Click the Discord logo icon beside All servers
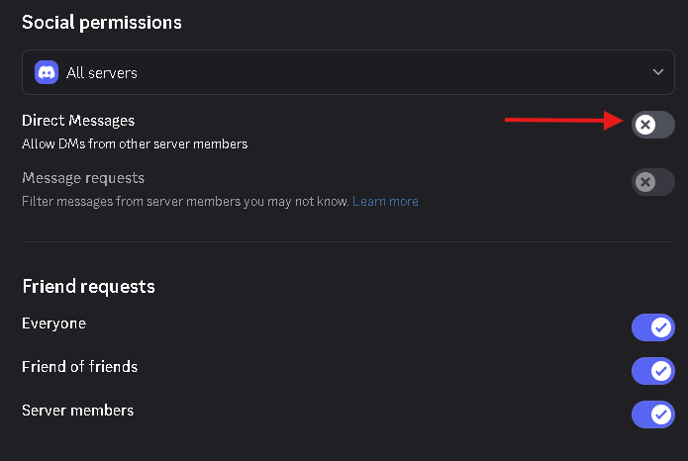 tap(47, 72)
